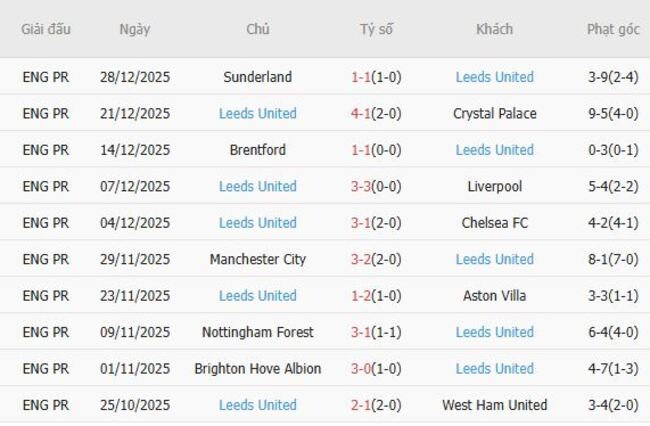Image resolution: width=650 pixels, height=426 pixels.
Task: Click the Sunderland home team name
Action: coord(257,77)
